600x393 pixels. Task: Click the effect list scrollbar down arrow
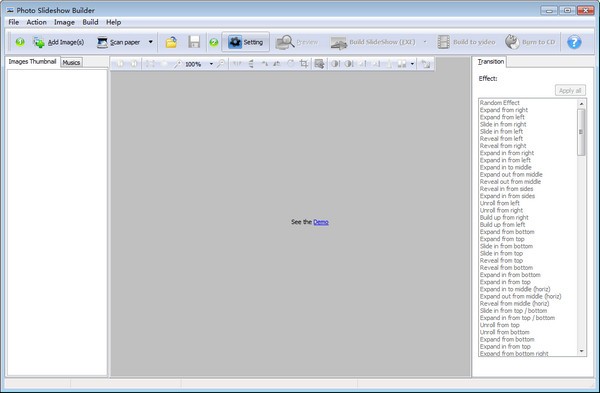tap(582, 351)
